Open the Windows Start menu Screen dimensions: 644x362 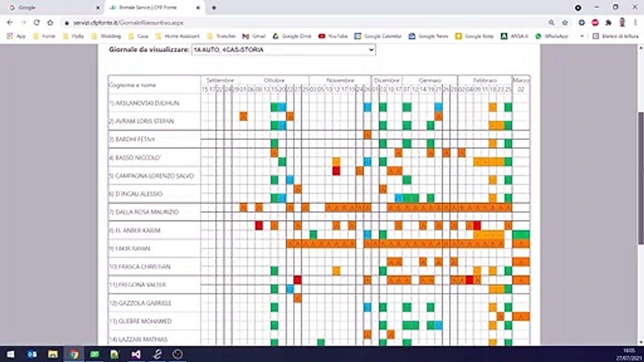click(10, 354)
